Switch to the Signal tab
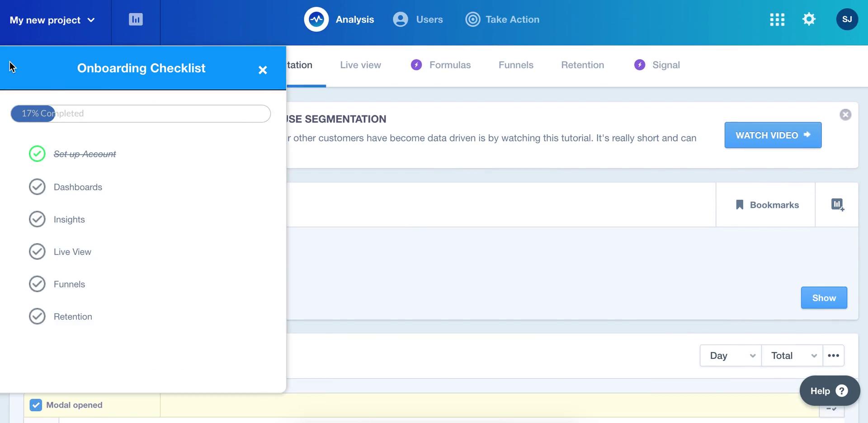This screenshot has width=868, height=423. pyautogui.click(x=657, y=65)
